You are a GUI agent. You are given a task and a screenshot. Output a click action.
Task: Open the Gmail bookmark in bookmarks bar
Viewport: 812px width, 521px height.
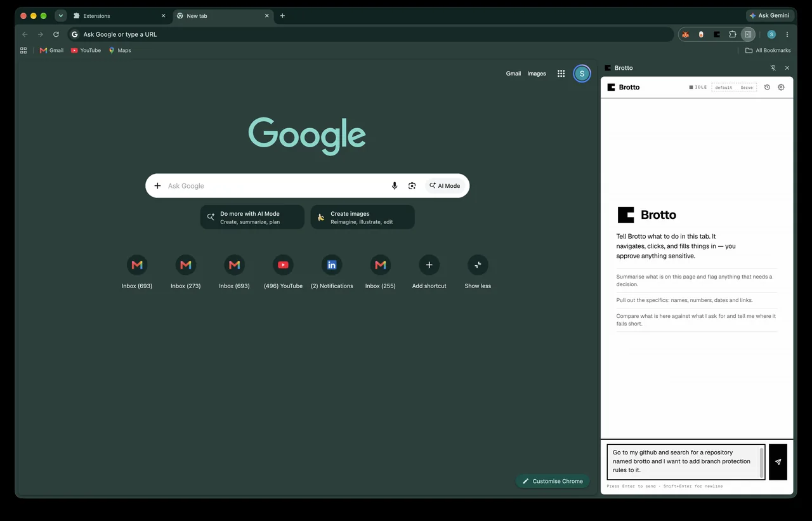pyautogui.click(x=51, y=50)
